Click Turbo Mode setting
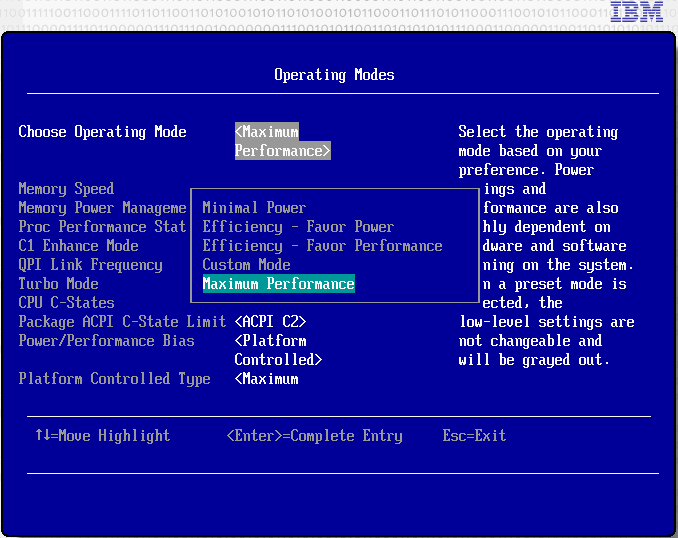Viewport: 678px width, 538px height. (58, 284)
